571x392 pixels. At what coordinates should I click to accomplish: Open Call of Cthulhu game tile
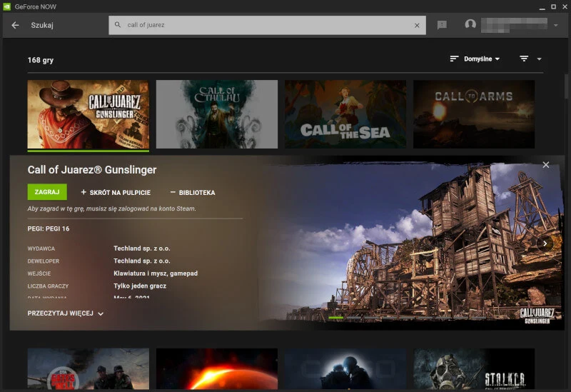pyautogui.click(x=217, y=114)
